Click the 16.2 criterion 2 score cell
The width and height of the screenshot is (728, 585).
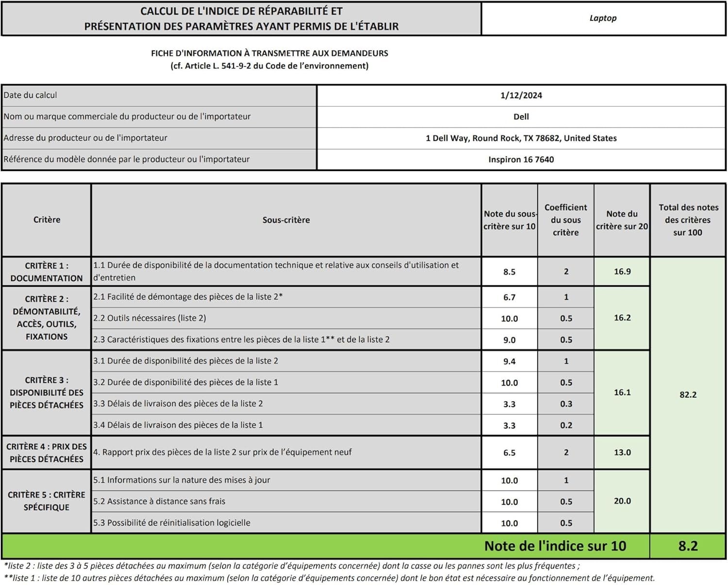[x=622, y=318]
